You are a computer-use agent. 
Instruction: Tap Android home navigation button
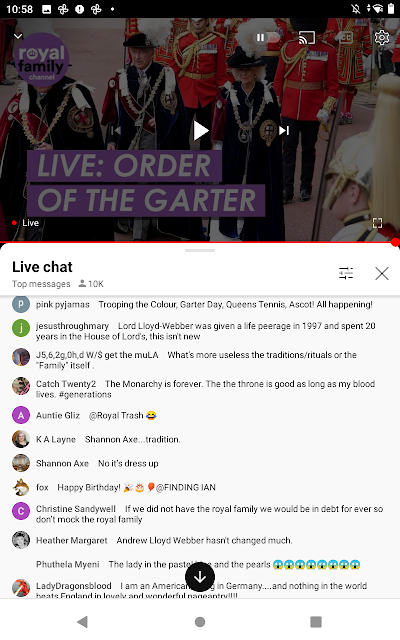(200, 622)
